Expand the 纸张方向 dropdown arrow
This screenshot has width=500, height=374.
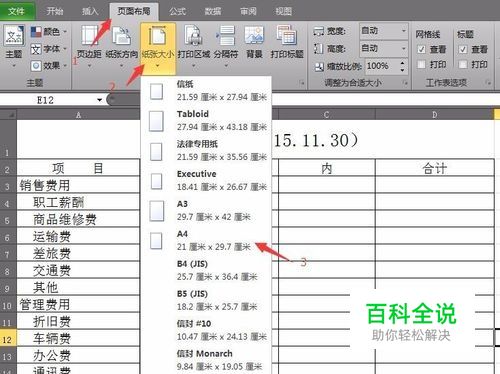121,66
